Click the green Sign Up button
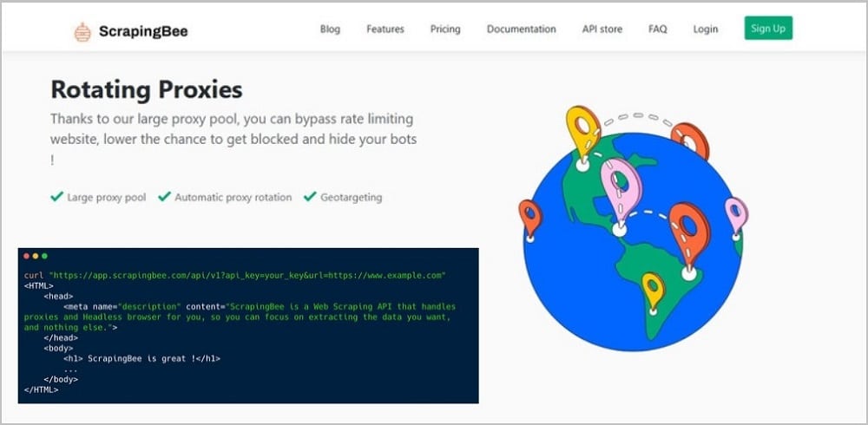This screenshot has height=425, width=868. [768, 29]
